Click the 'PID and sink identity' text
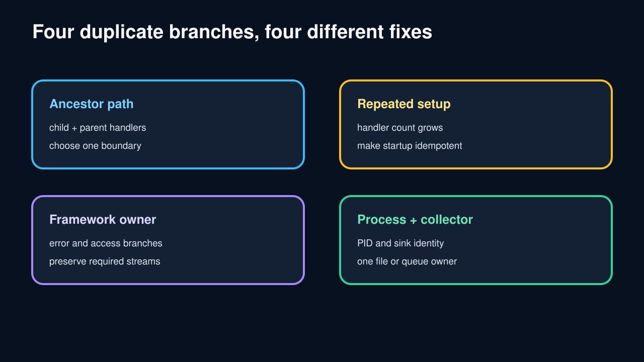This screenshot has height=362, width=644. 400,243
